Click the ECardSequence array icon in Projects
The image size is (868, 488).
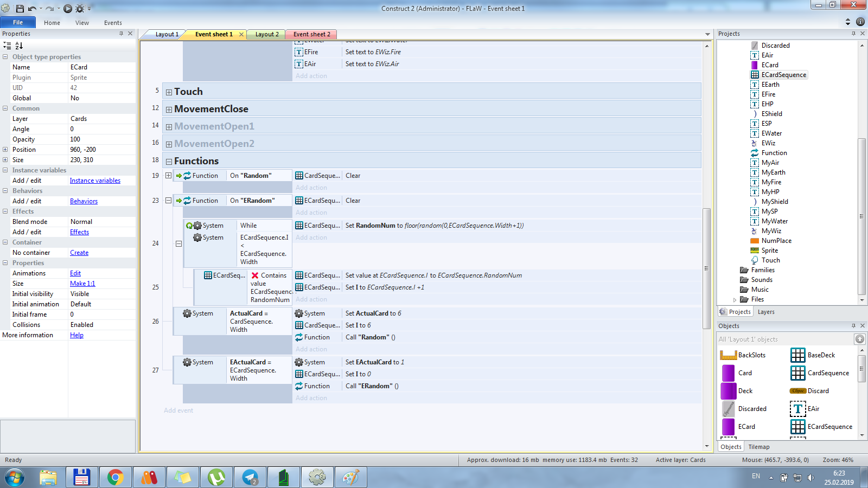click(x=755, y=75)
